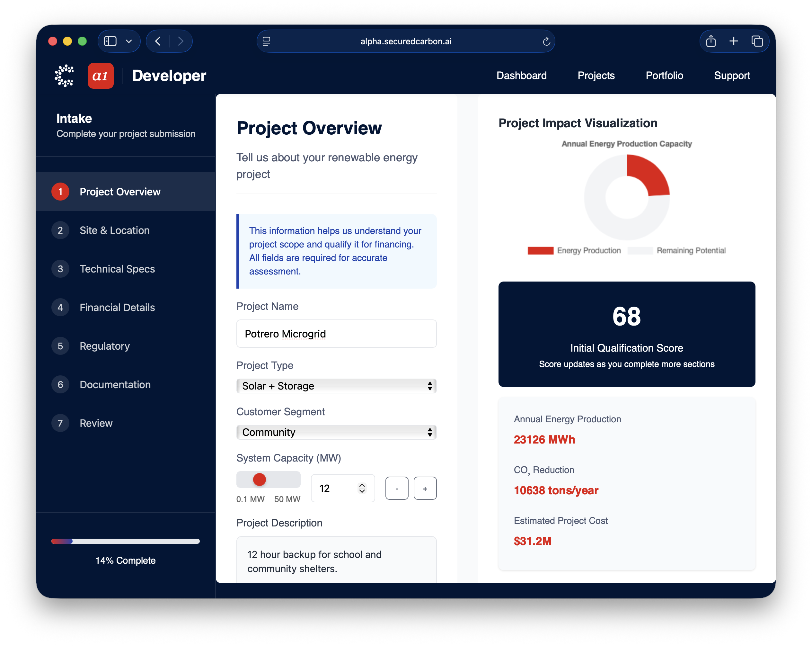Click the page reader icon in the address bar
The width and height of the screenshot is (812, 646).
[x=266, y=41]
